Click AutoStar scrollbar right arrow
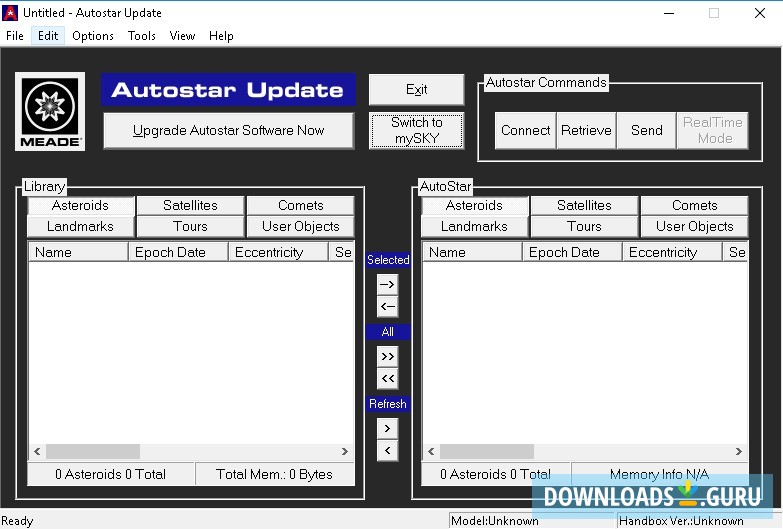The height and width of the screenshot is (529, 783). (739, 452)
